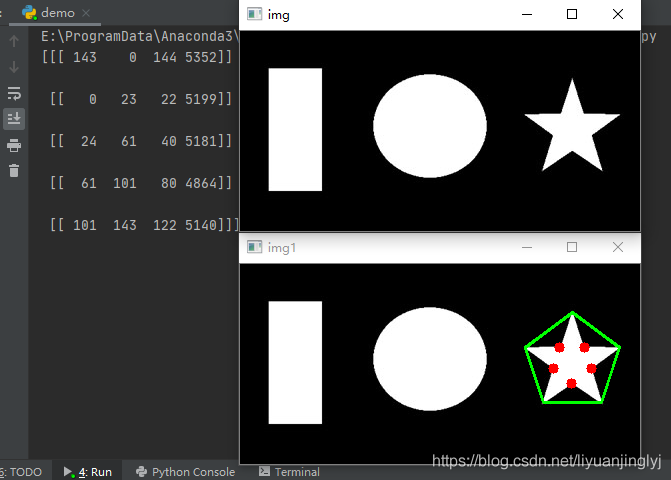Toggle scroll to end of output
Image resolution: width=671 pixels, height=480 pixels.
point(14,119)
